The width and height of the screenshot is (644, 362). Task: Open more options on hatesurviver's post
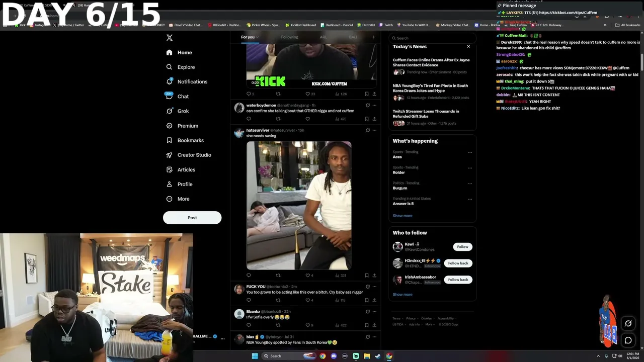tap(374, 130)
